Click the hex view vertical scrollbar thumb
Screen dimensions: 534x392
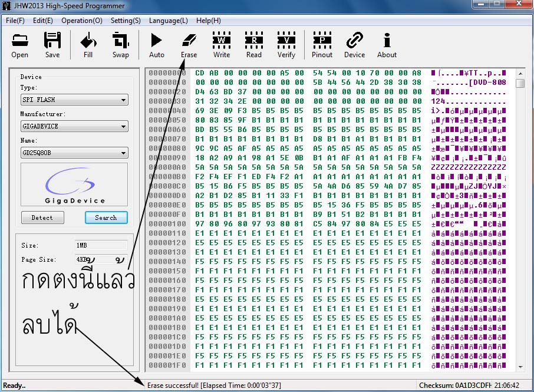(x=520, y=83)
